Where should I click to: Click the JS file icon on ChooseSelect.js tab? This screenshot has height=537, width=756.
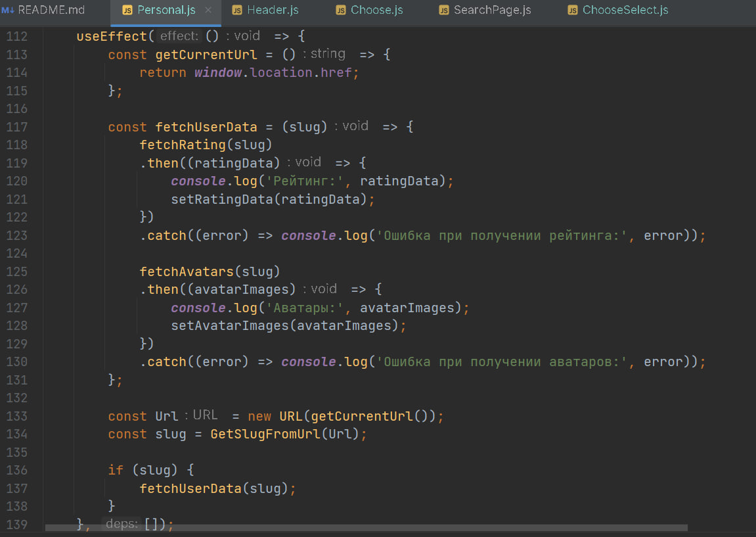[x=573, y=10]
